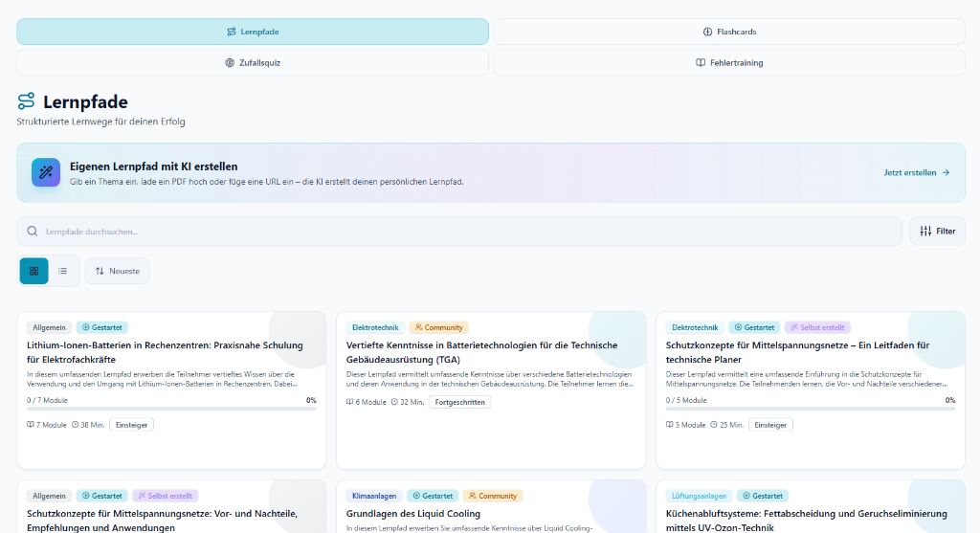Click Einsteiger label on Leitfaden card
This screenshot has height=533, width=980.
[770, 425]
